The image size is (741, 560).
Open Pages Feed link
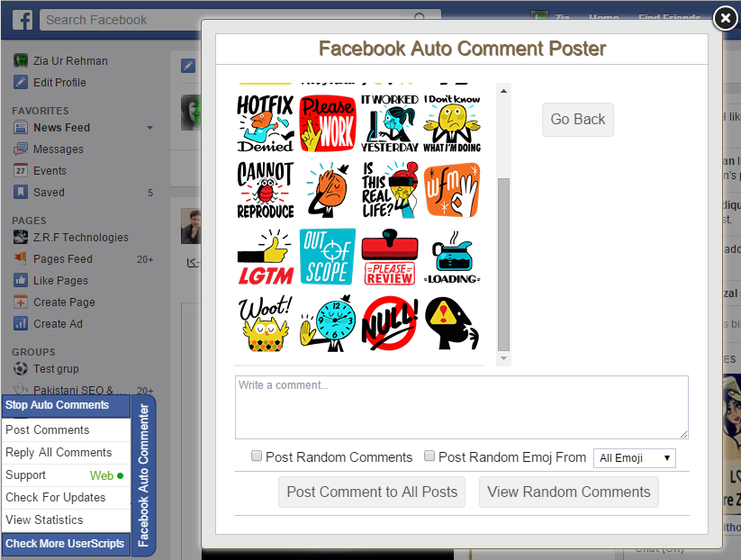click(63, 259)
